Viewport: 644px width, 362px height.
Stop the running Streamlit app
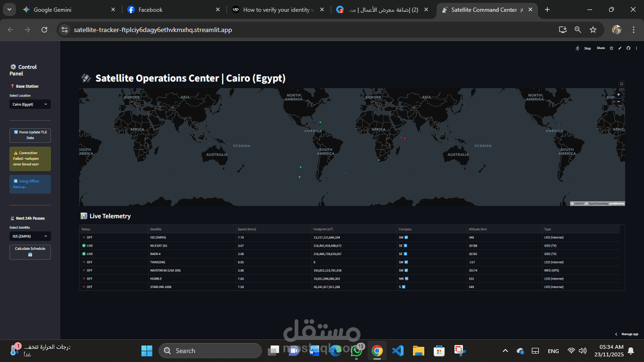click(x=587, y=48)
